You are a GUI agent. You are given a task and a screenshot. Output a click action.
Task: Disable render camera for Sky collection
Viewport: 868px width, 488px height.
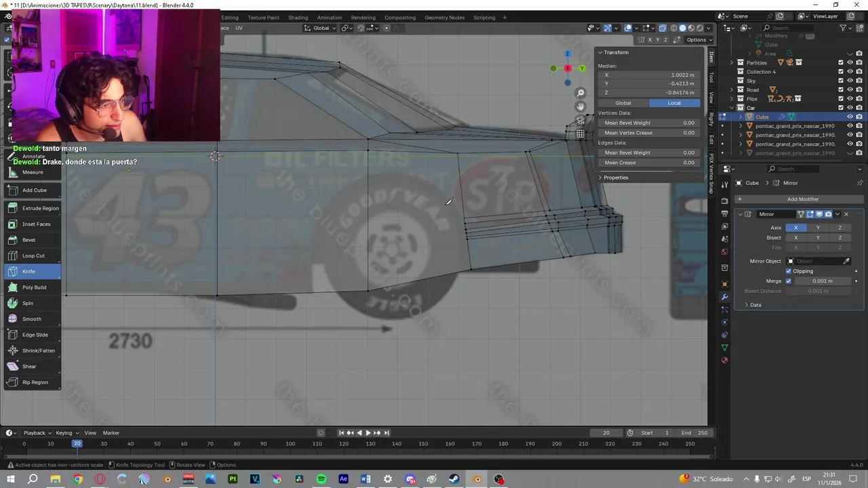[x=859, y=81]
